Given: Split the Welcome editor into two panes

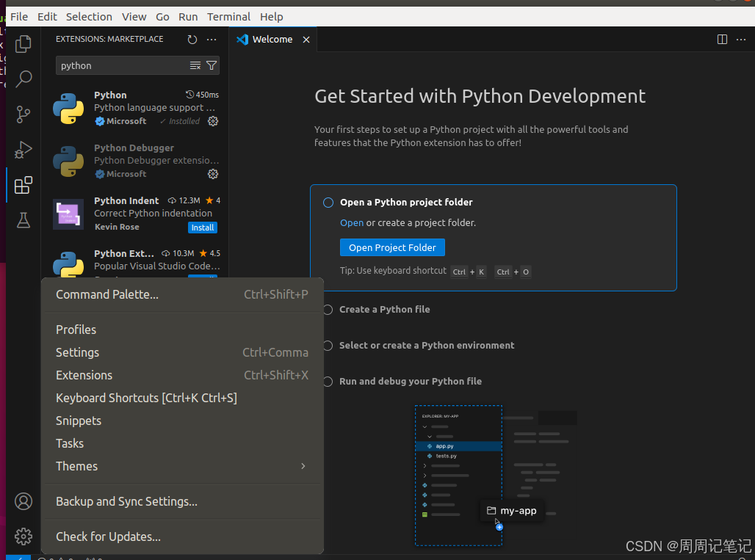Looking at the screenshot, I should tap(722, 39).
